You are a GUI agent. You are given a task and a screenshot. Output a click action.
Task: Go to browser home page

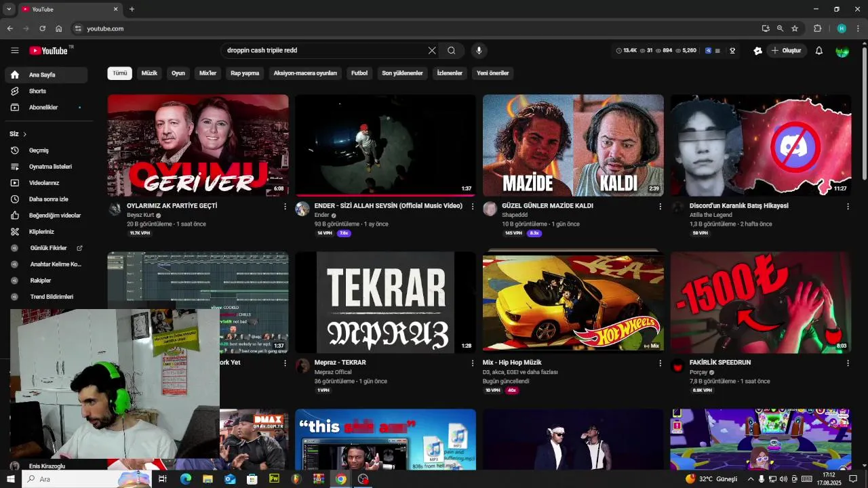pos(59,28)
